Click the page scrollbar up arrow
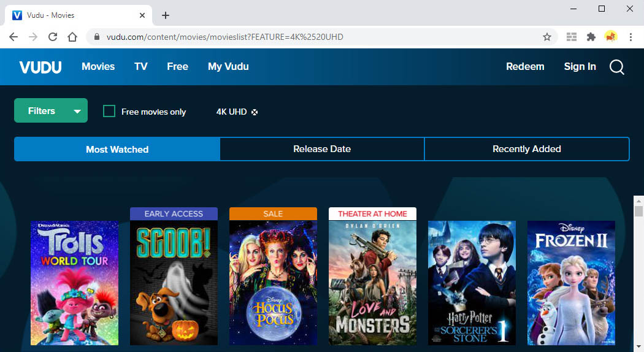 [638, 201]
